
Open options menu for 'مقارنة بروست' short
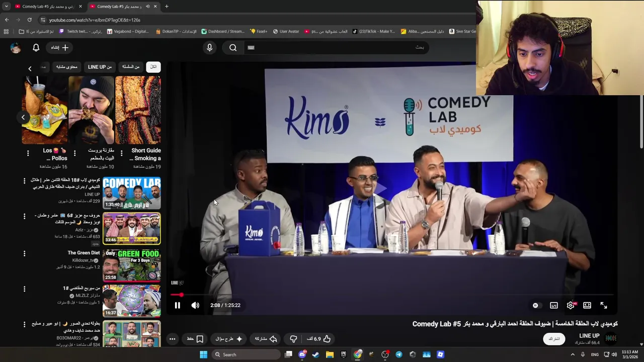(x=74, y=153)
